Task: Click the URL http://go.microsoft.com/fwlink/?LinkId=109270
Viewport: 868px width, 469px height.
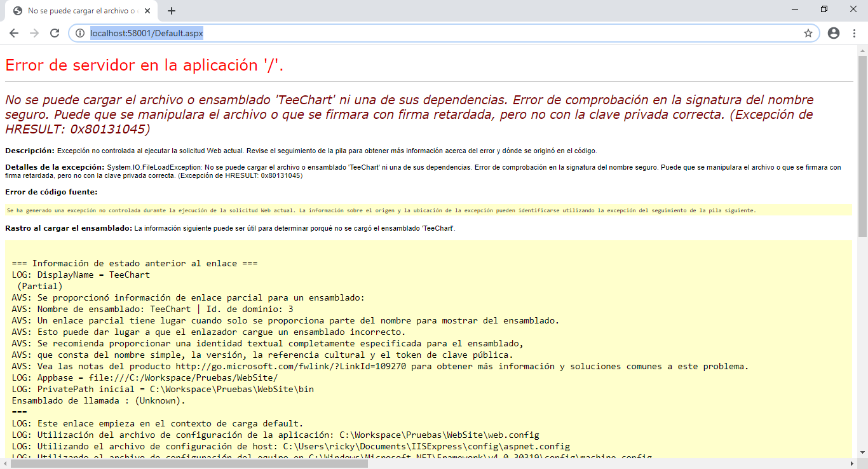Action: [290, 367]
